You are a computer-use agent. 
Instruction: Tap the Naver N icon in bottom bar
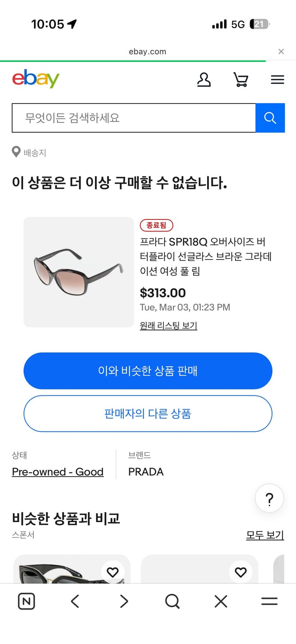(26, 601)
